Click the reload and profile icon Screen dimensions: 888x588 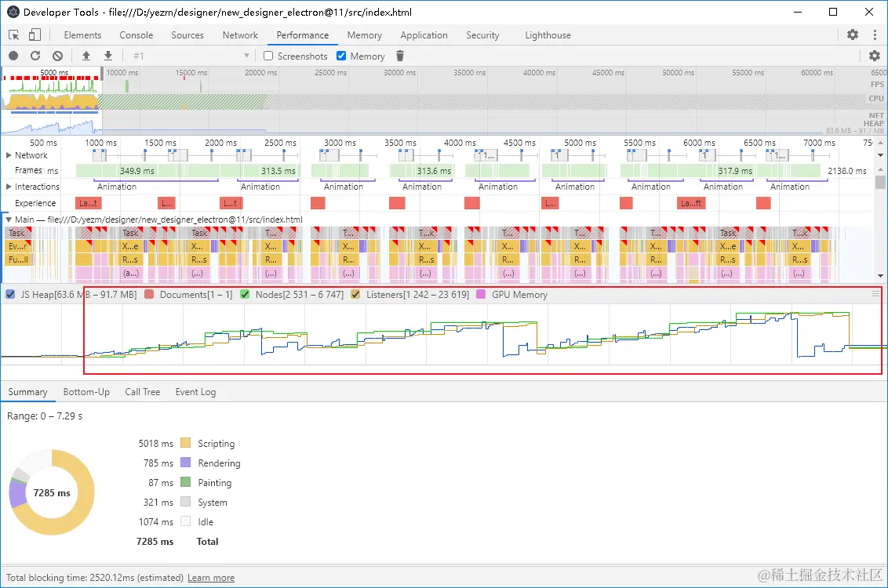click(x=35, y=56)
